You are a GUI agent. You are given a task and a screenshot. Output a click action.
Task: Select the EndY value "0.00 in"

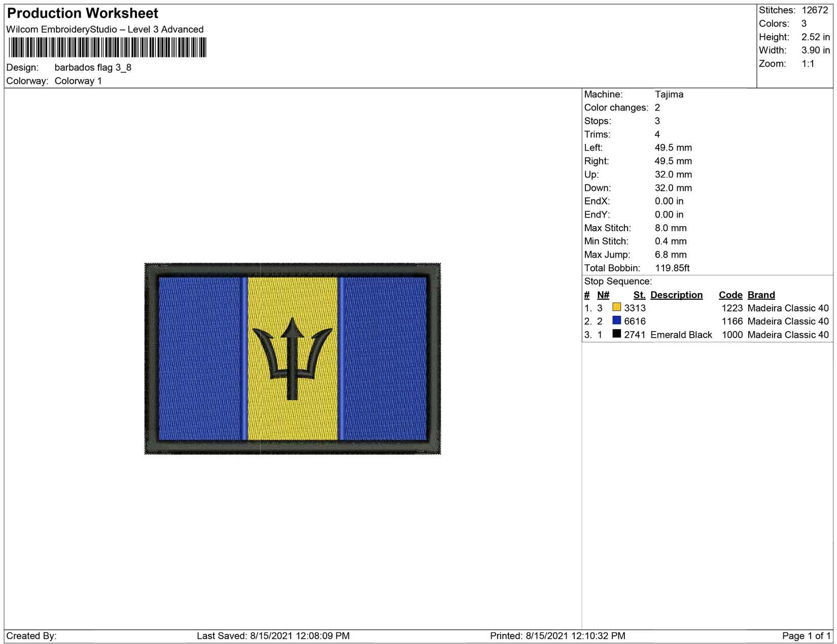click(x=669, y=214)
